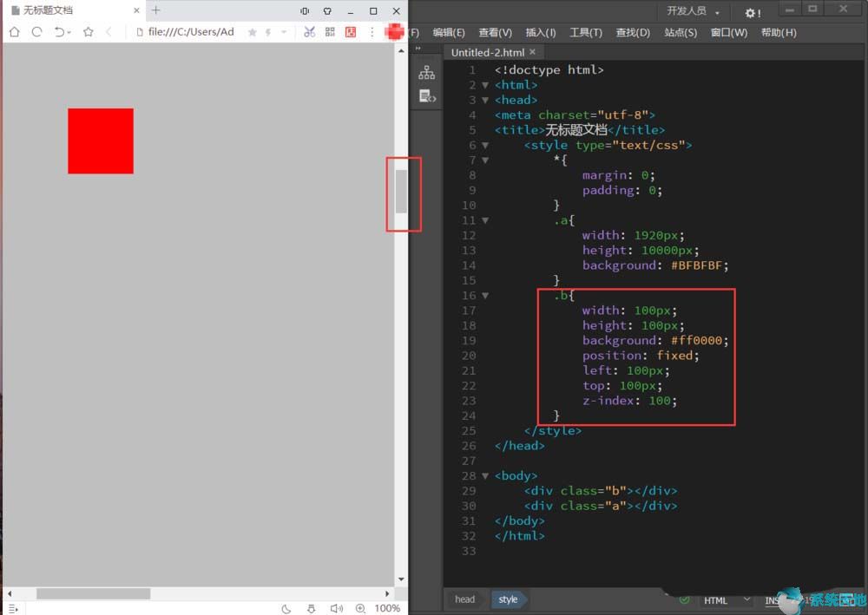The image size is (868, 615).
Task: Open the 帮助(H) menu
Action: (779, 33)
